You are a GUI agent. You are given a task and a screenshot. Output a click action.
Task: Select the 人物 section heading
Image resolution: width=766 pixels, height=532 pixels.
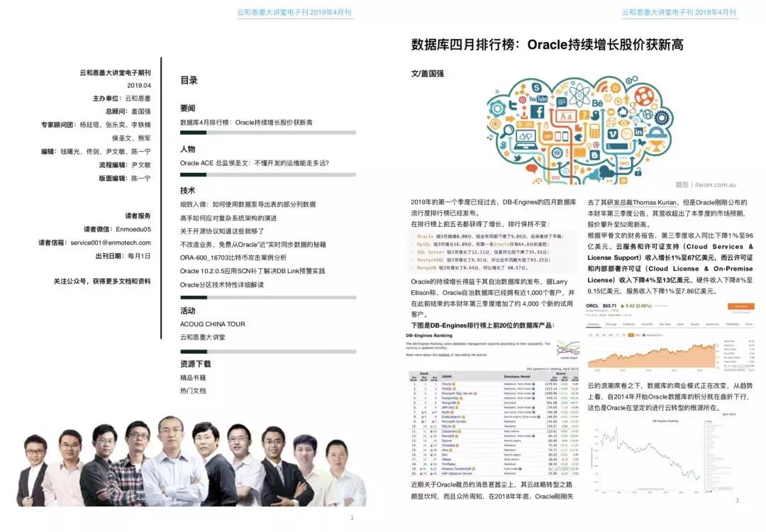(x=187, y=149)
